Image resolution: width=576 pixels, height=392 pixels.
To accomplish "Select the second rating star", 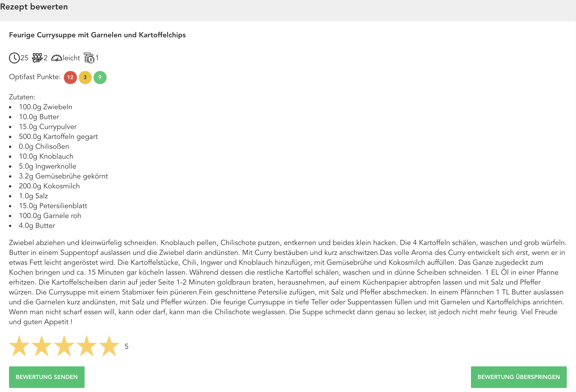I will pos(42,346).
